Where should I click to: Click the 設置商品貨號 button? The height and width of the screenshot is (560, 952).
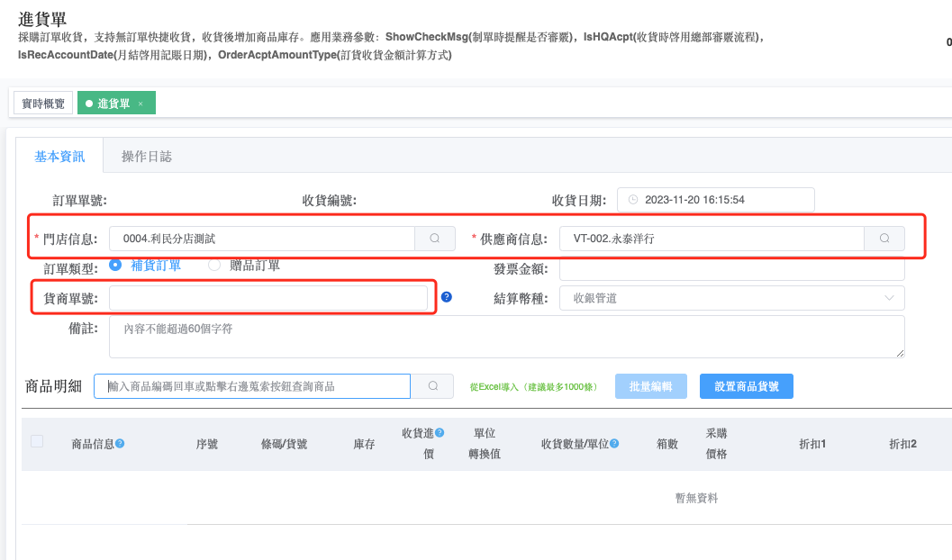pos(746,386)
